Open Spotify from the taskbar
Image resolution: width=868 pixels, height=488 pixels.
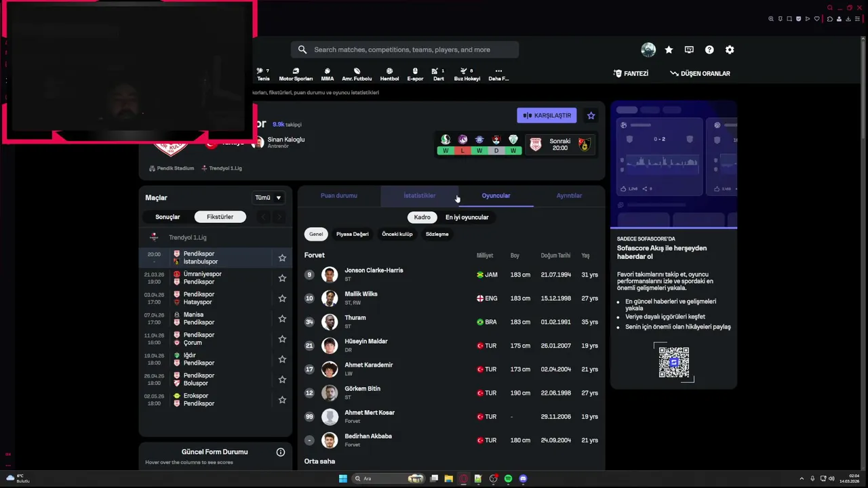tap(508, 479)
